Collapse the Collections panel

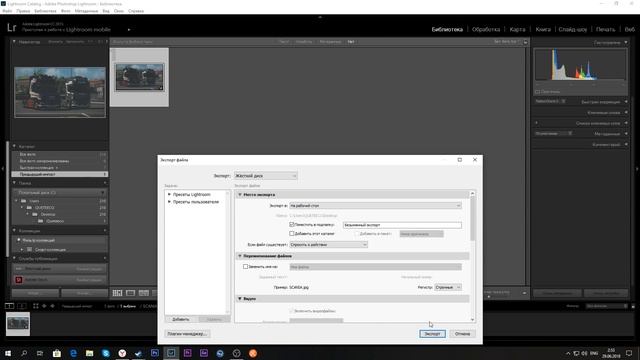(x=14, y=231)
